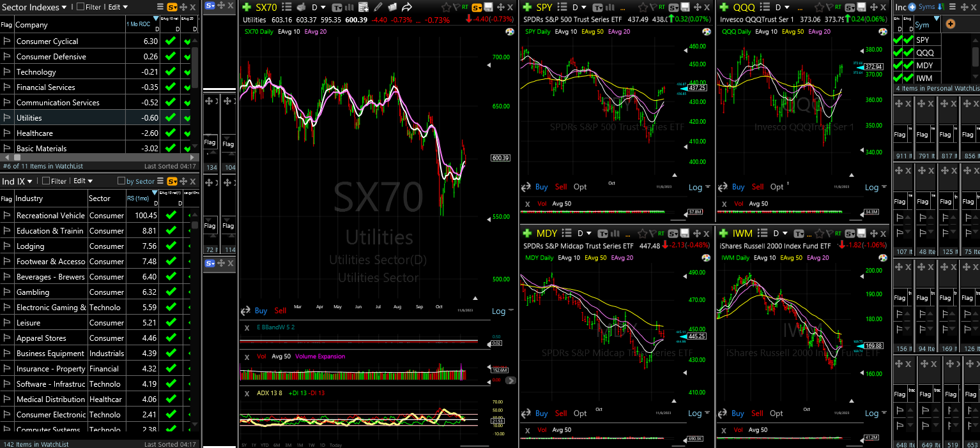Select the Utilities row in Sector Indexes
Screen dimensions: 980x448
click(x=95, y=117)
